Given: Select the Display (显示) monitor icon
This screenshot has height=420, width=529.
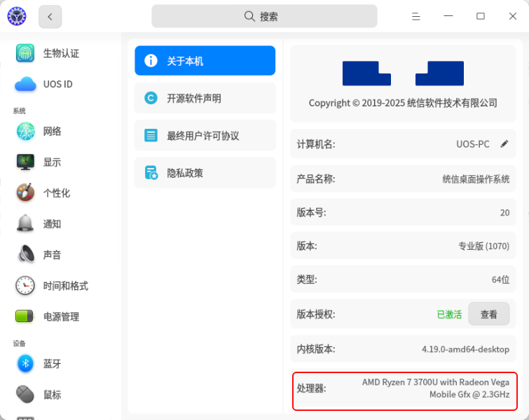Looking at the screenshot, I should tap(25, 162).
